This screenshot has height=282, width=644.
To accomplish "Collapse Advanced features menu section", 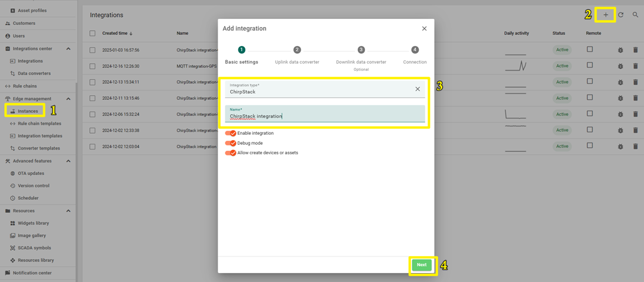I will 68,161.
